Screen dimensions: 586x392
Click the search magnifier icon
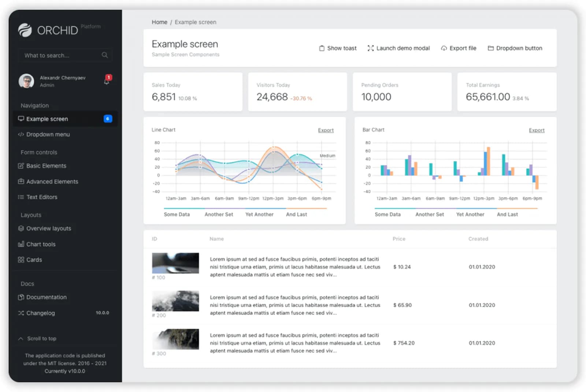105,55
